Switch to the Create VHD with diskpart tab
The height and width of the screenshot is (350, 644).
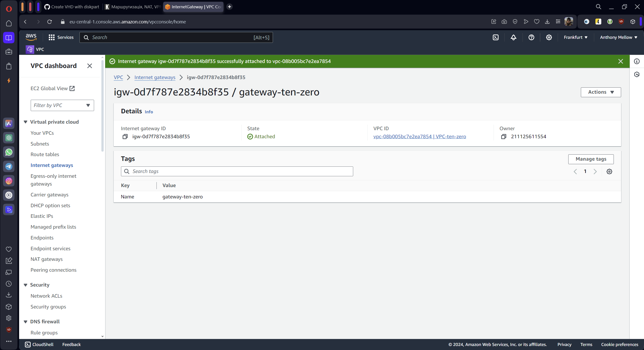pos(72,7)
